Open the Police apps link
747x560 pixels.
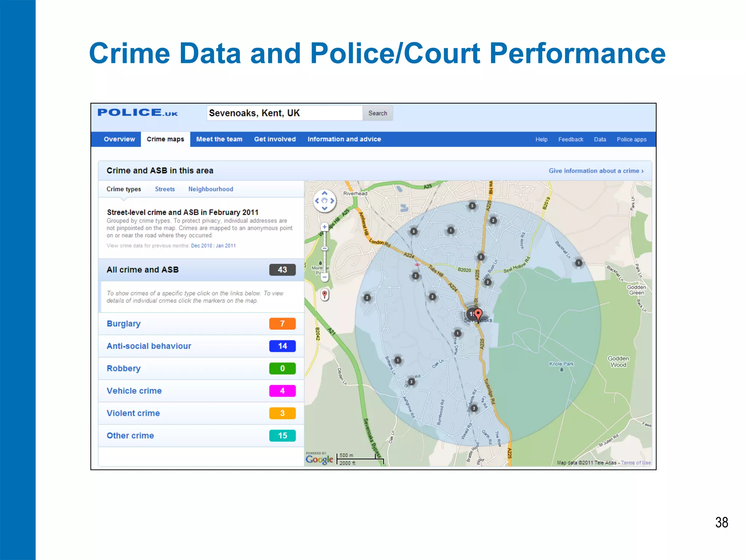[x=631, y=140]
